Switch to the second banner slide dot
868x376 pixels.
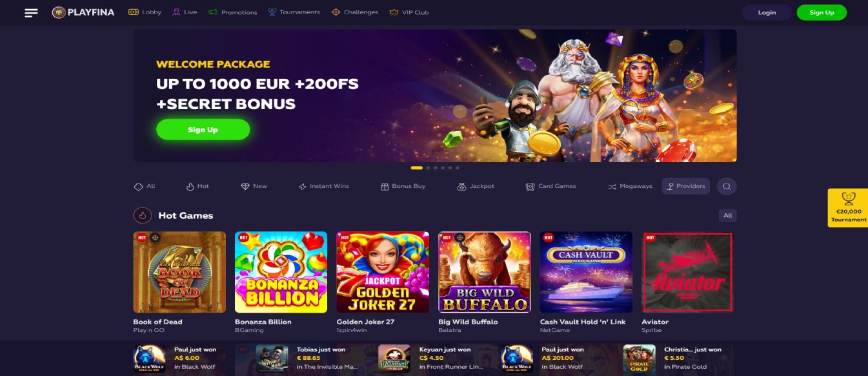428,167
